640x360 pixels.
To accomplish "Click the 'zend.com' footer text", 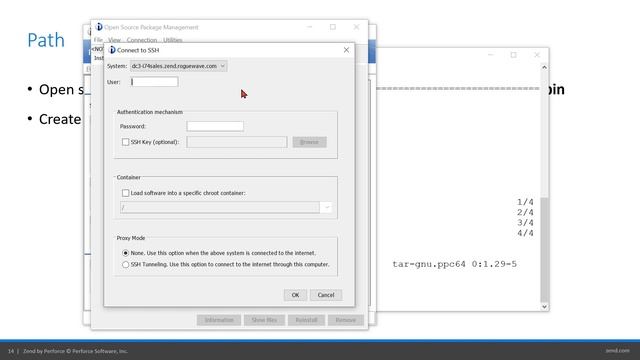I will (617, 351).
